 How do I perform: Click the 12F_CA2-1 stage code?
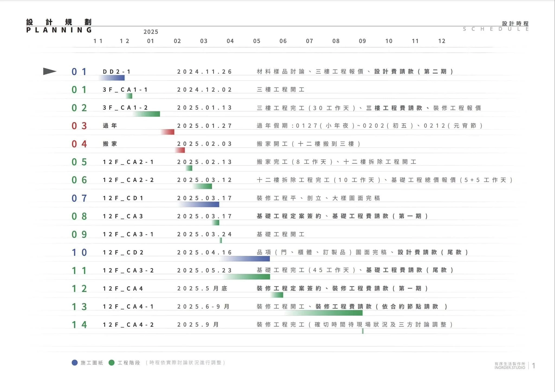(128, 162)
